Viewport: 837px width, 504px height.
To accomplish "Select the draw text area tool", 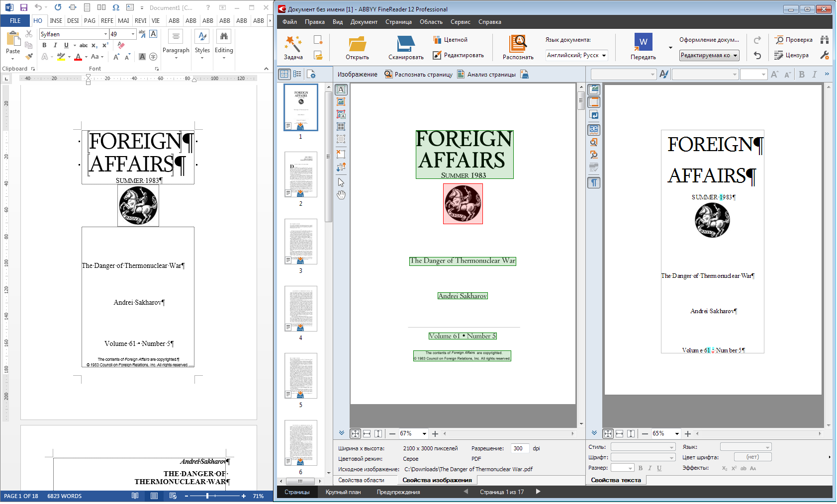I will pos(341,89).
